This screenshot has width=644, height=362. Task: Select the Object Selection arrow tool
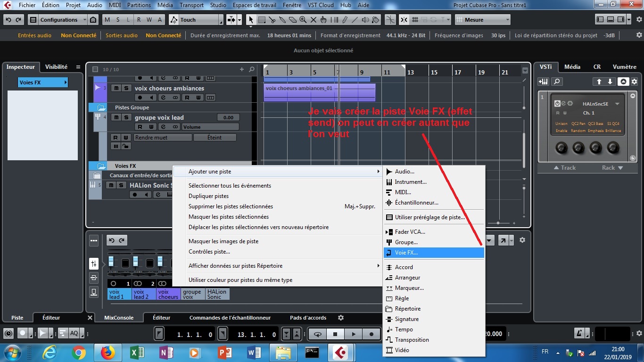251,20
